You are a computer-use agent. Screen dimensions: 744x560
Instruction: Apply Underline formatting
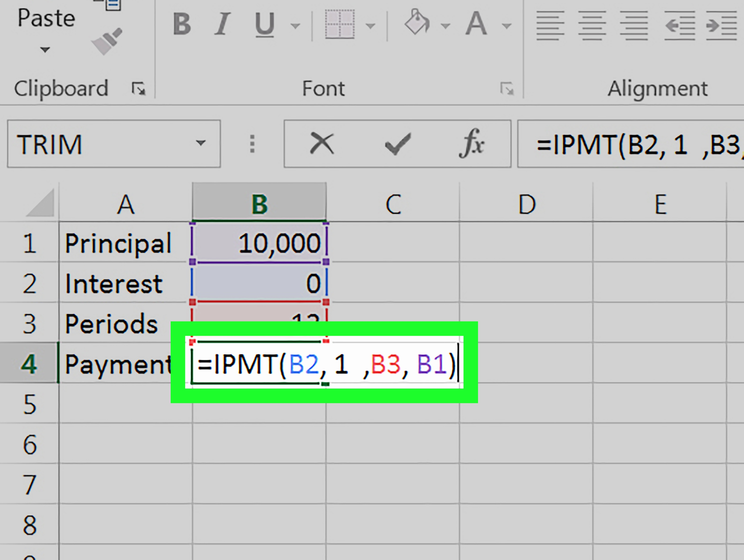[264, 24]
